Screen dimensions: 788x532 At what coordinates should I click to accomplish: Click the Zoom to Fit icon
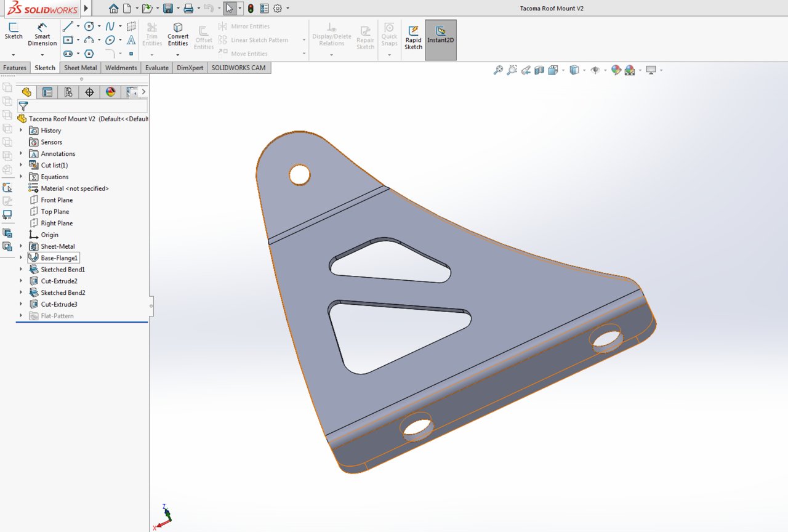click(x=498, y=70)
